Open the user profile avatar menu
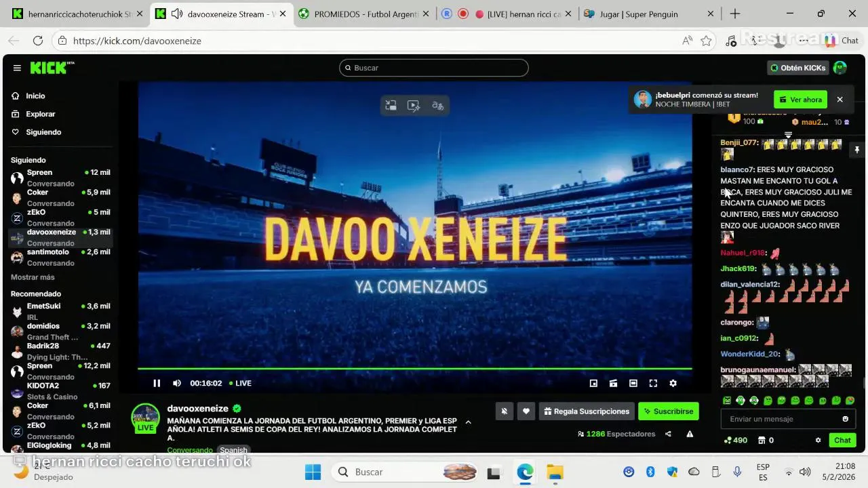Viewport: 868px width, 488px height. pos(840,68)
